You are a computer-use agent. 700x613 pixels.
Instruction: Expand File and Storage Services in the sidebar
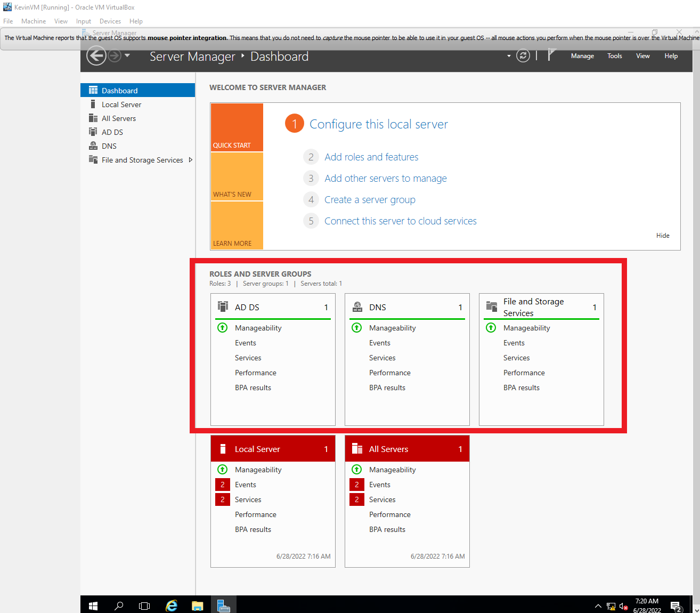point(191,159)
